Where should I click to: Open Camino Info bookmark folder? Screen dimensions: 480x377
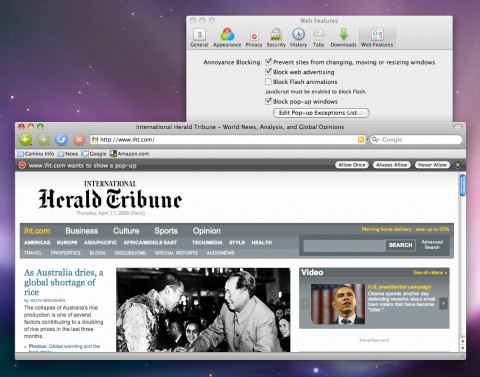[36, 154]
